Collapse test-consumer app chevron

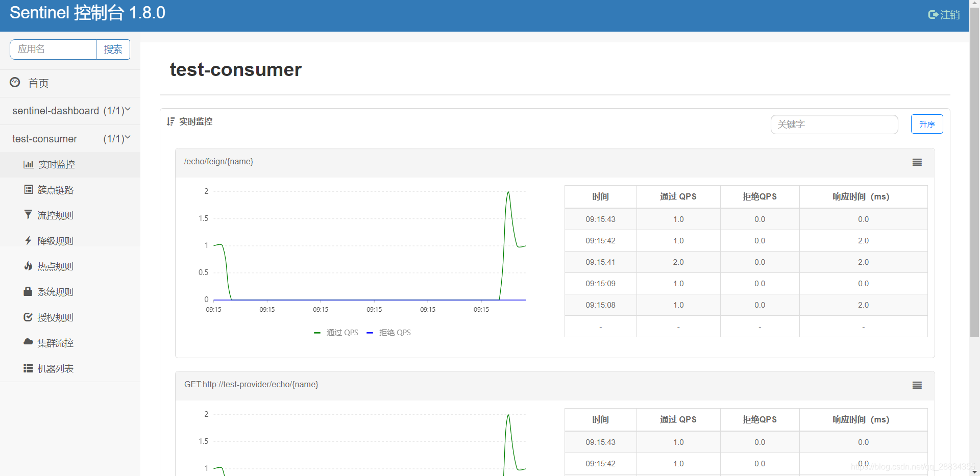coord(128,138)
